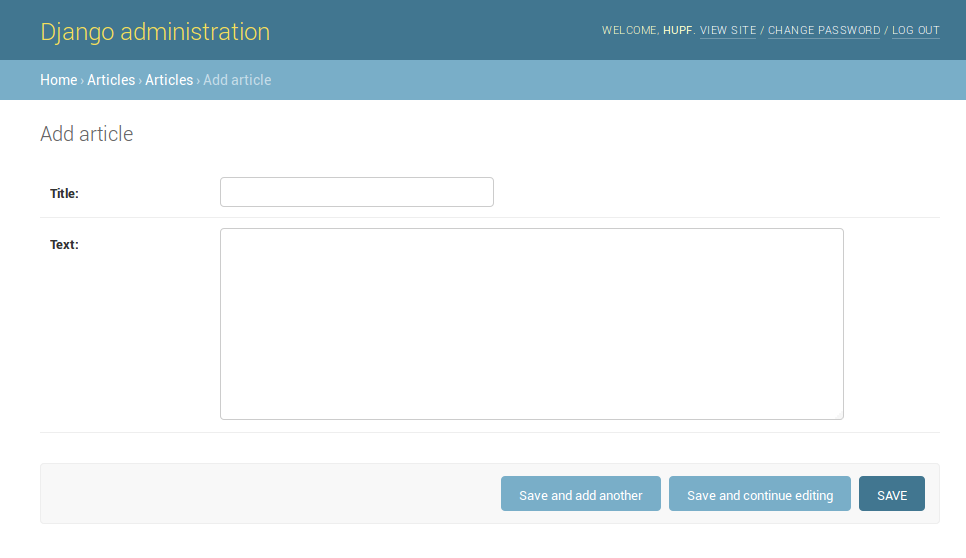
Task: Grab the textarea resize handle corner
Action: tap(839, 415)
